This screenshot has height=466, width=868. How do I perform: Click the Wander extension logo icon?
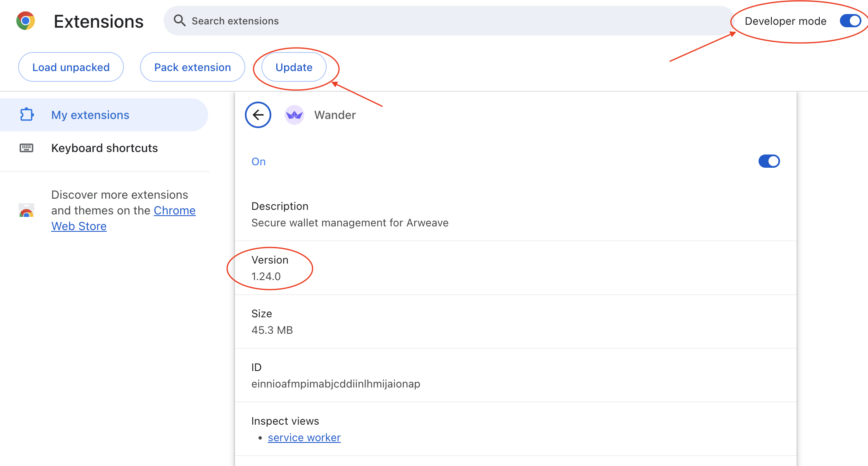294,115
